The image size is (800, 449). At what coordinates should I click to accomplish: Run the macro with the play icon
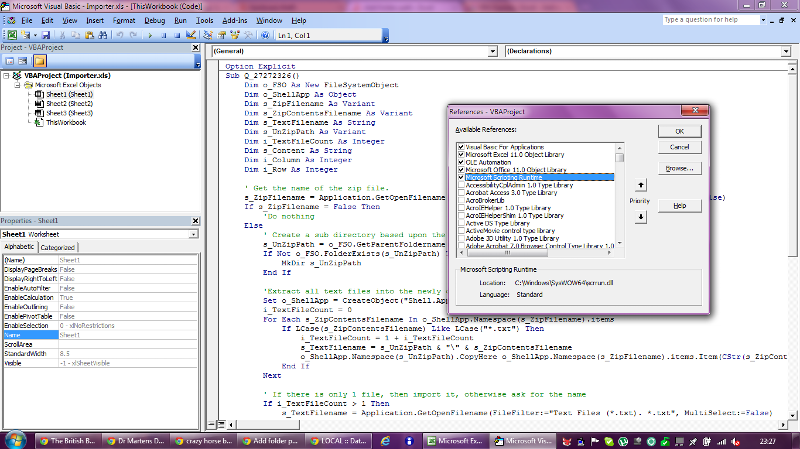click(150, 35)
